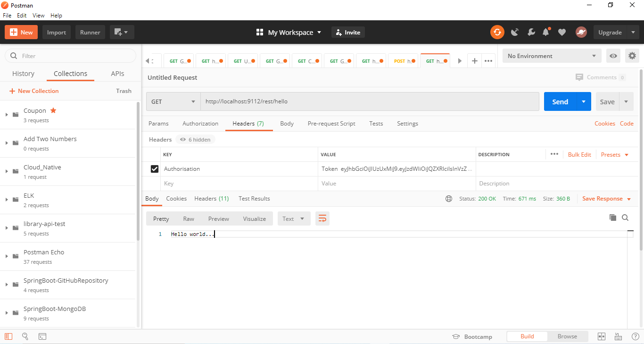The image size is (644, 344).
Task: Send the request
Action: (560, 101)
